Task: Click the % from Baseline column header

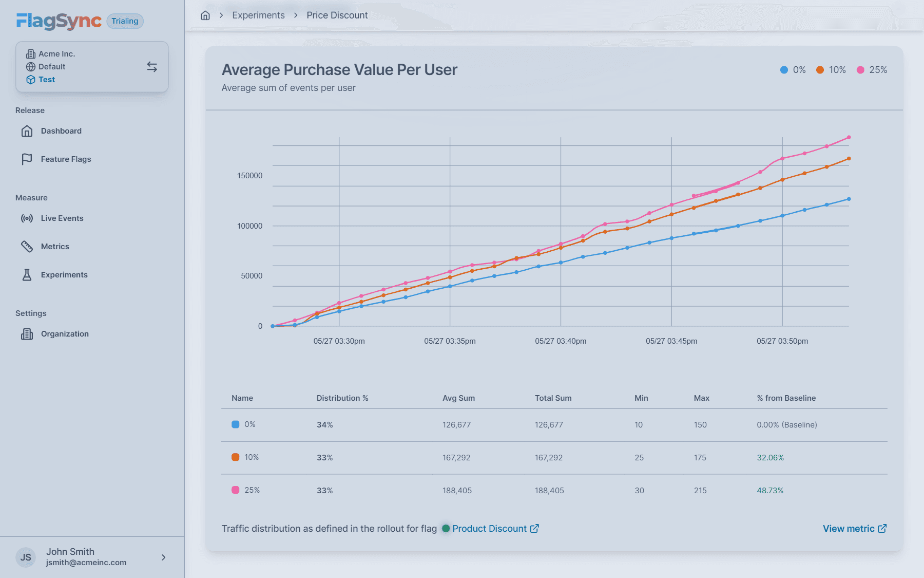Action: pyautogui.click(x=786, y=398)
